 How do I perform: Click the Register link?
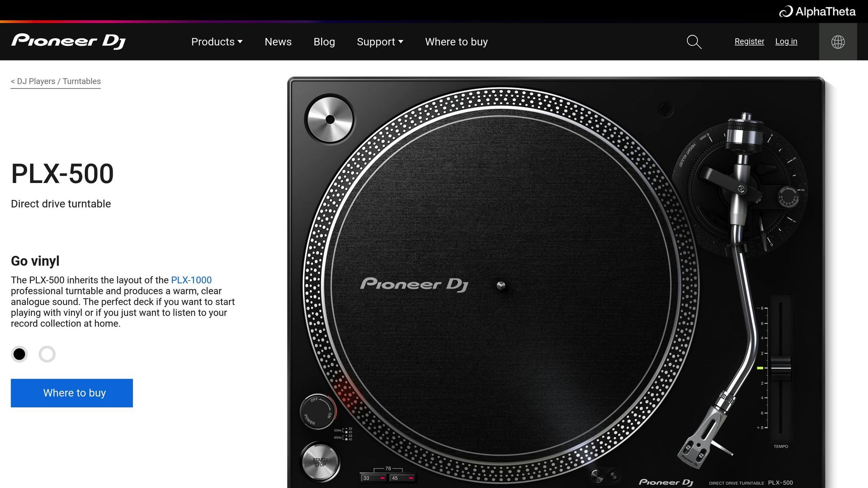749,42
